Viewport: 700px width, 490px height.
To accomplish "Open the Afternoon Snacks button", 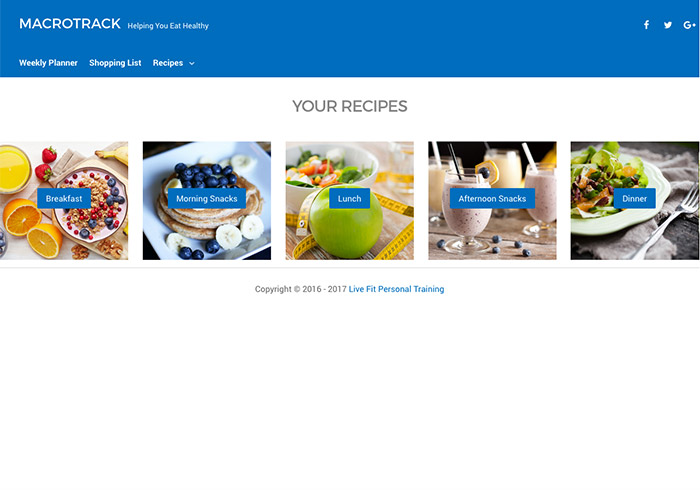I will [x=492, y=199].
